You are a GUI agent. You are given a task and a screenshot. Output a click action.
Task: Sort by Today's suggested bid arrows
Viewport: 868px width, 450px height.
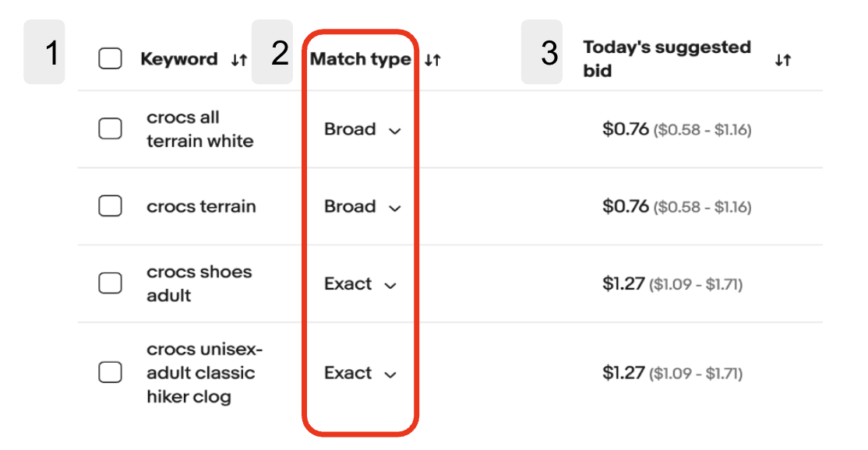click(782, 60)
